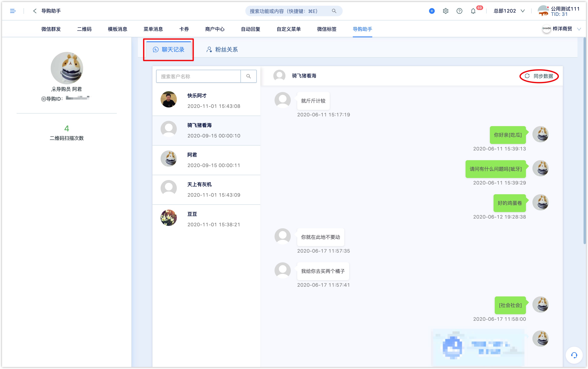The image size is (588, 369).
Task: Open the 自定义菜单 menu
Action: tap(288, 29)
